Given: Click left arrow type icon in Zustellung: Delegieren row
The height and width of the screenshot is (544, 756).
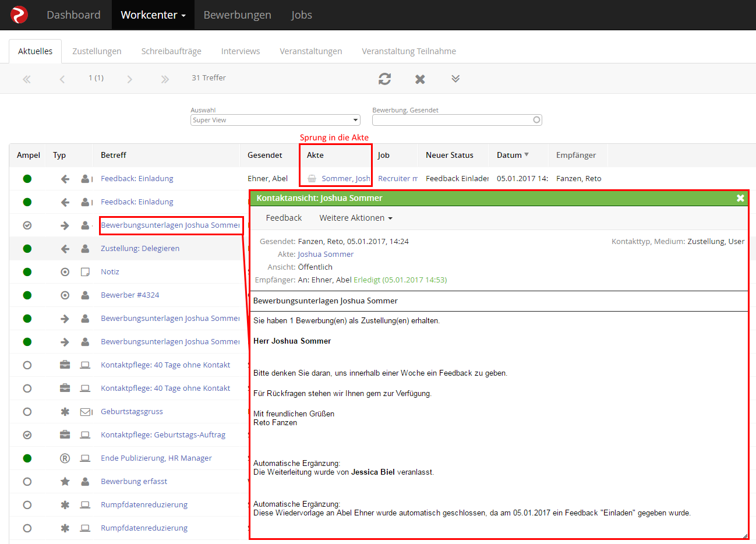Looking at the screenshot, I should tap(65, 249).
